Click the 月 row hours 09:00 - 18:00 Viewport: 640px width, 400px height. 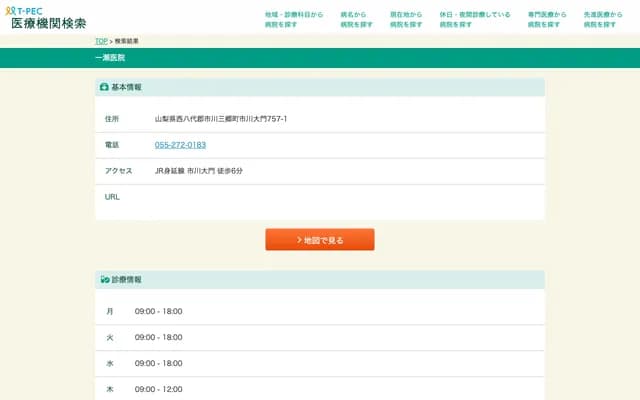coord(158,311)
